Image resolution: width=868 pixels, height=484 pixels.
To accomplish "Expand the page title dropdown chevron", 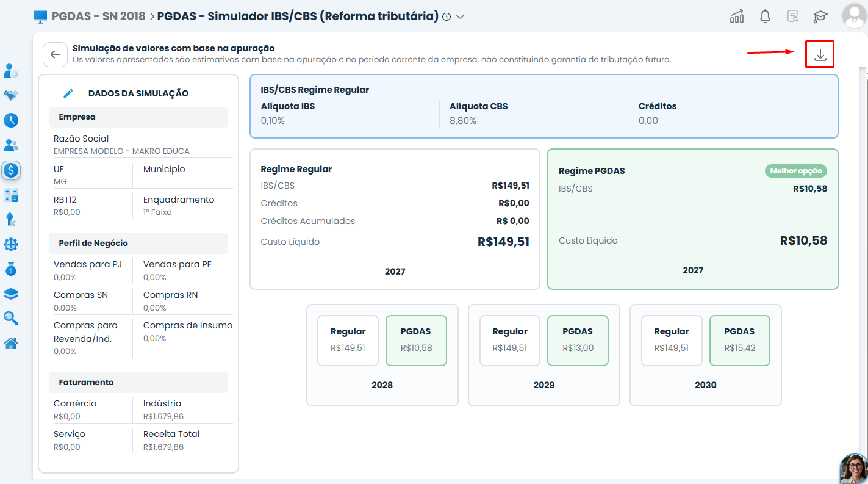I will tap(461, 17).
